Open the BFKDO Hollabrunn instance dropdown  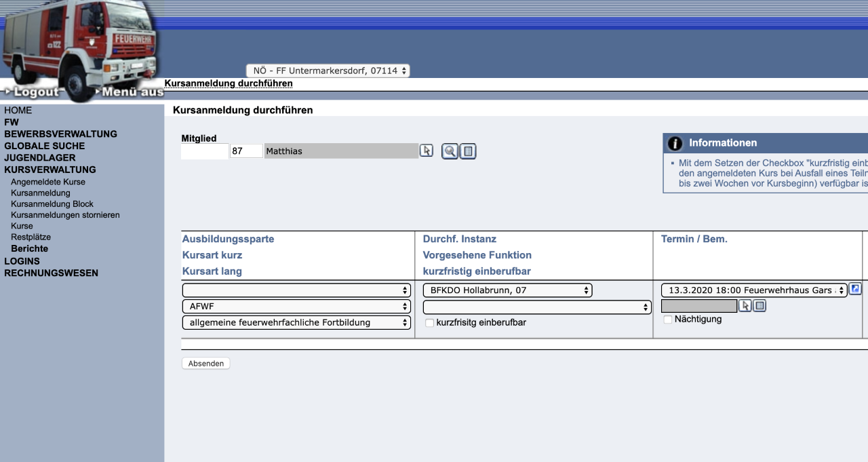click(x=507, y=290)
